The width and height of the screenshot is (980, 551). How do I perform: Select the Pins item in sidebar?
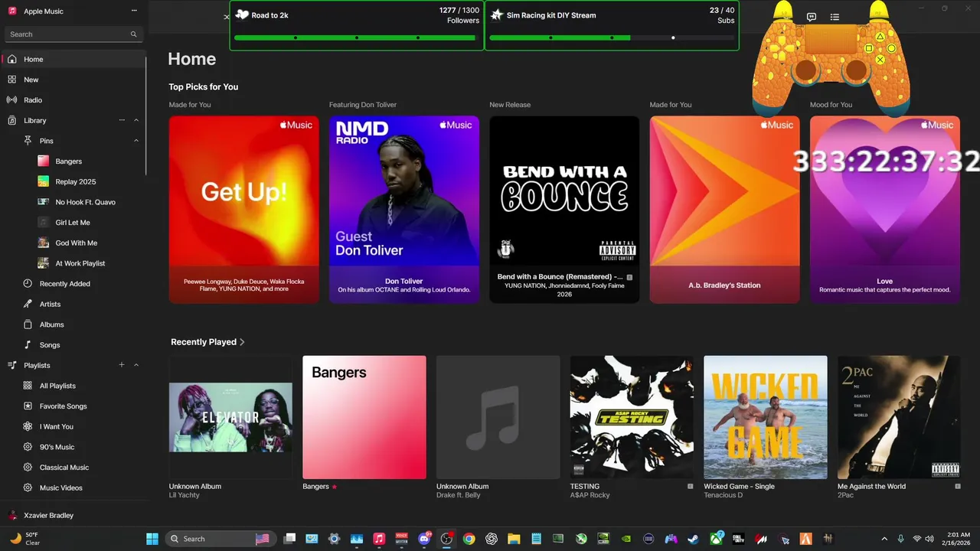(x=46, y=141)
